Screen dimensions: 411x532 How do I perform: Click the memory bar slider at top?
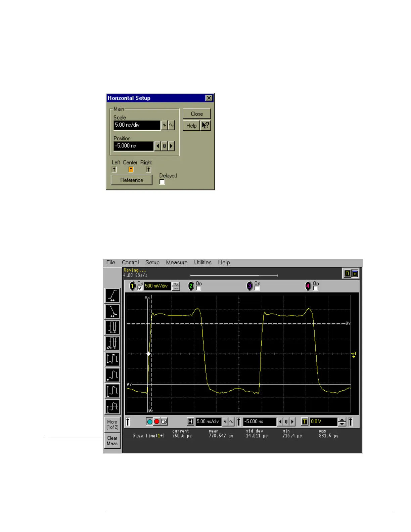pos(234,275)
